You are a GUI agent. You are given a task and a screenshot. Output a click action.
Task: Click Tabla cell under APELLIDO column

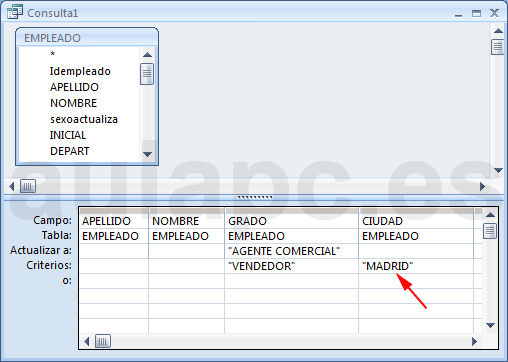[114, 236]
